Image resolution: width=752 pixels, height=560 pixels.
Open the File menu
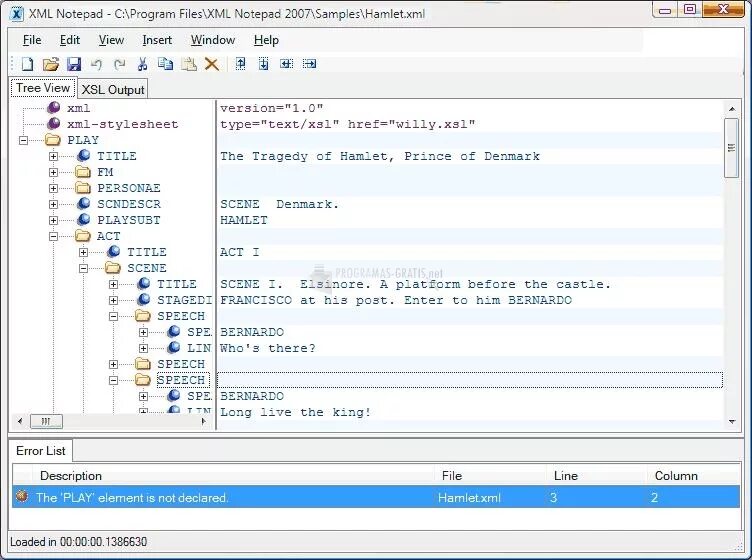coord(32,40)
